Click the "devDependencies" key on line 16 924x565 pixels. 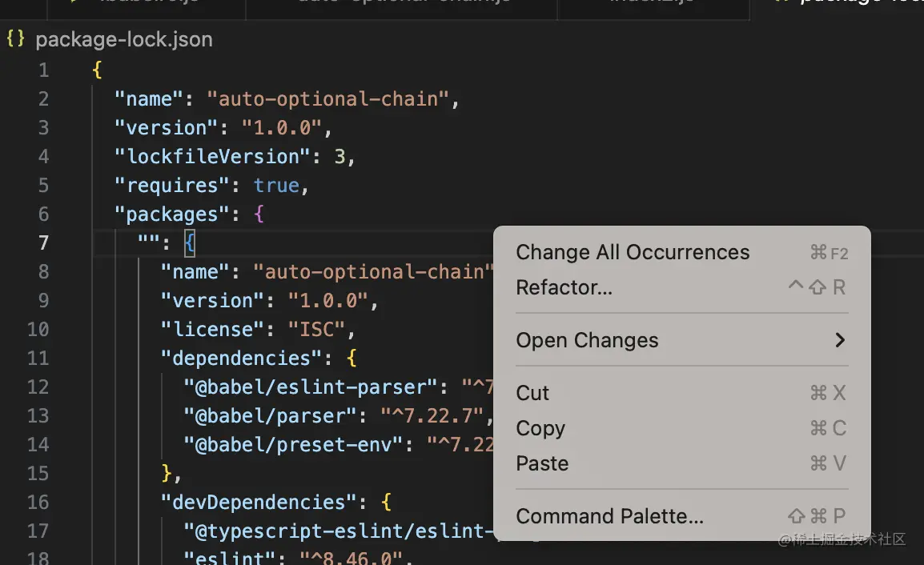pyautogui.click(x=259, y=502)
